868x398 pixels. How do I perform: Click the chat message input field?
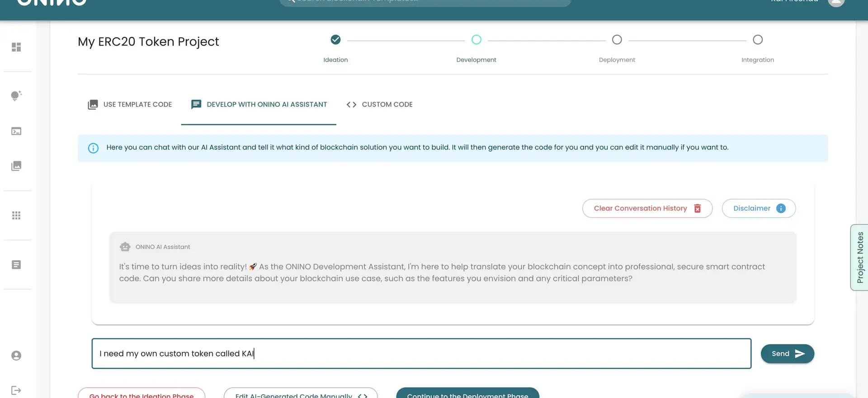(x=420, y=354)
